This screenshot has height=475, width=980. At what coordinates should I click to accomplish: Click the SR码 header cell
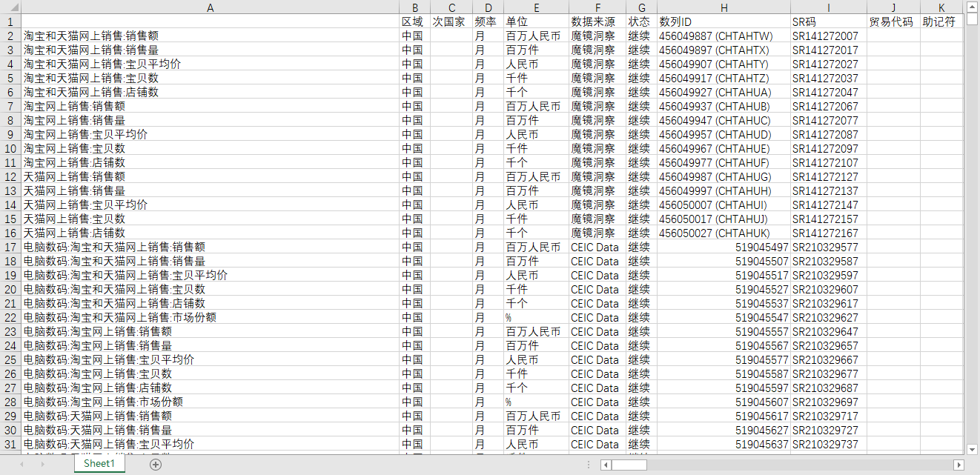pyautogui.click(x=828, y=21)
